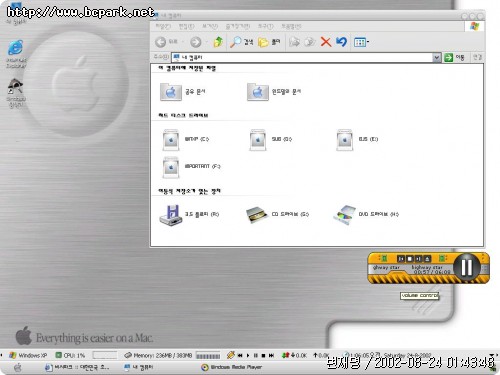The image size is (500, 375).
Task: Click the blue Undo arrow
Action: click(341, 42)
